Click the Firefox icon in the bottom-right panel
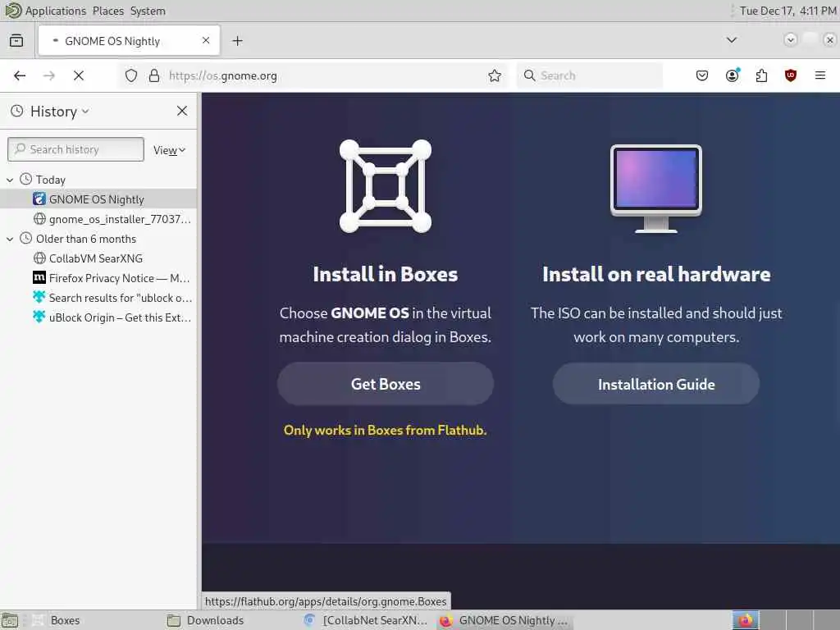840x630 pixels. click(x=745, y=620)
